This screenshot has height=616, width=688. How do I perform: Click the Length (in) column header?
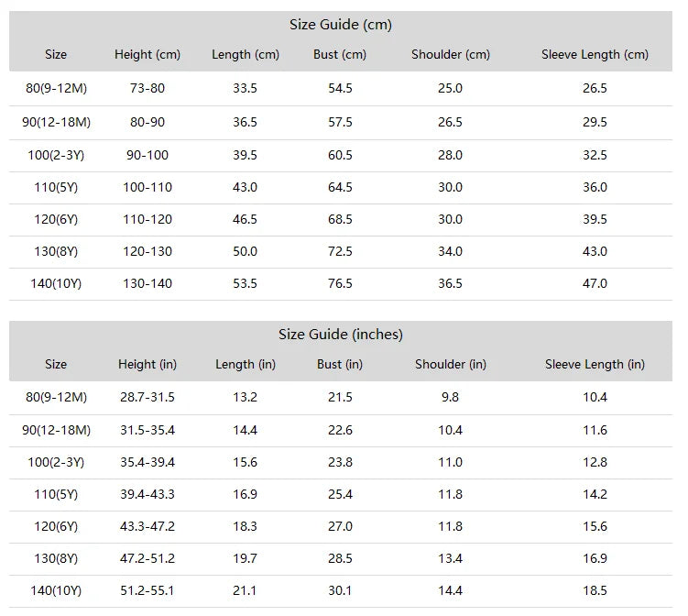246,365
